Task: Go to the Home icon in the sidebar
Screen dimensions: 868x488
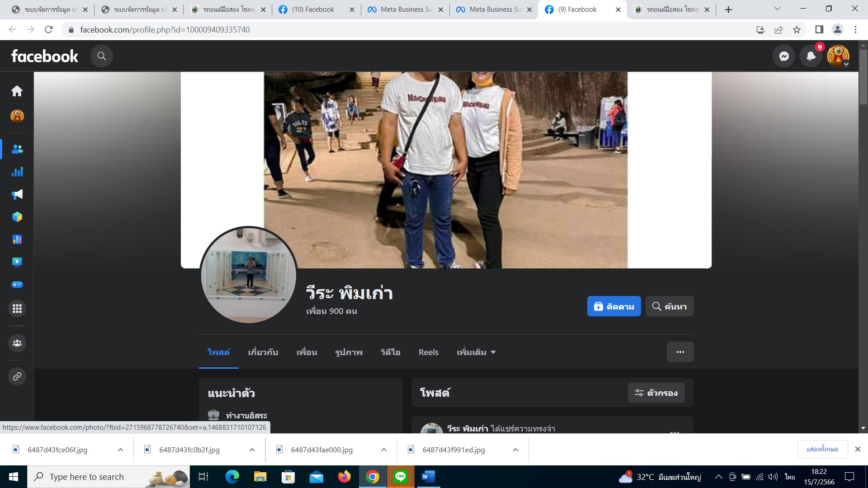Action: (17, 91)
